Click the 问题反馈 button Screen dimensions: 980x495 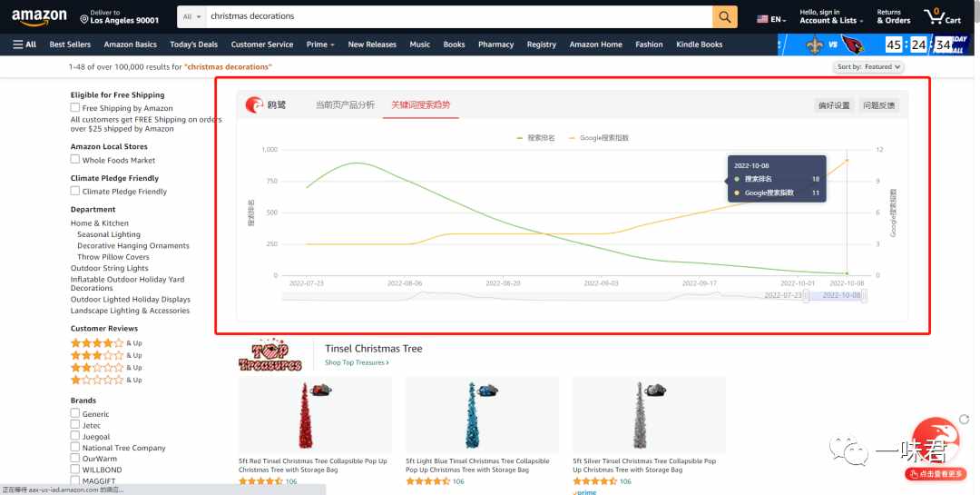(878, 105)
